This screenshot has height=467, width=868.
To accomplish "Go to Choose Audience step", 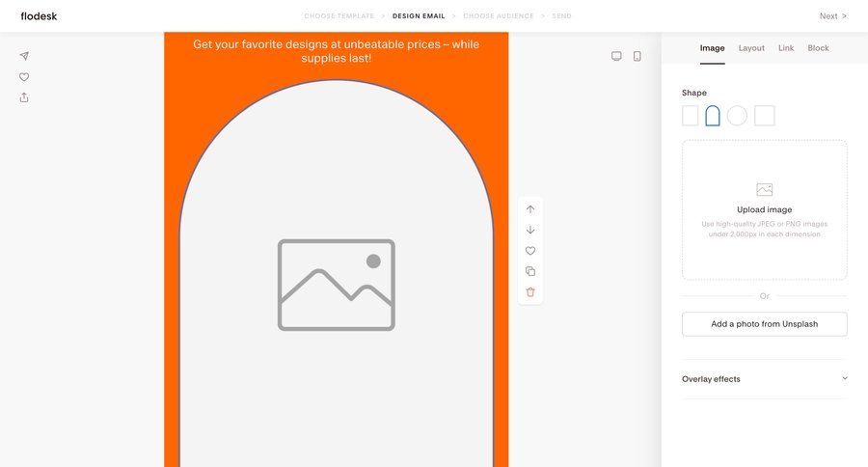I will (499, 16).
